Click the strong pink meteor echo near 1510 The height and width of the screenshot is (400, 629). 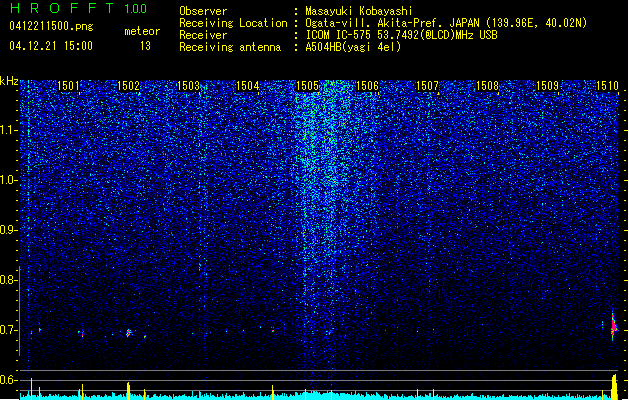coord(614,325)
